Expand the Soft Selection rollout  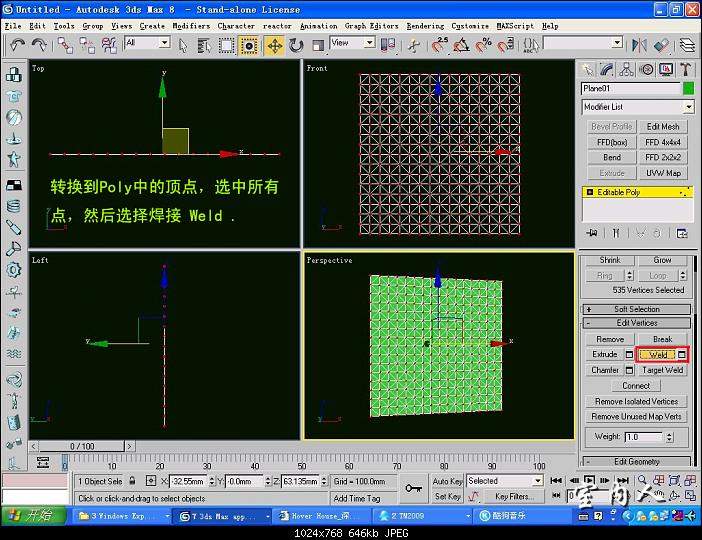click(x=637, y=309)
